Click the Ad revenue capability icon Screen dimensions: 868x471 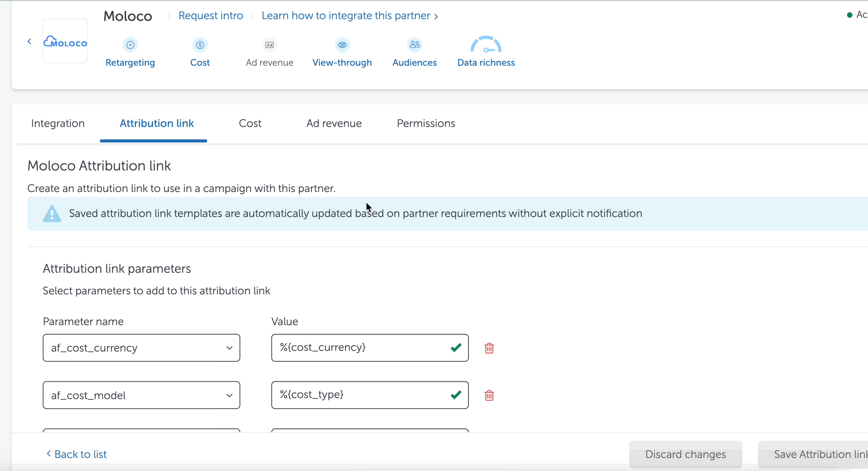point(270,45)
